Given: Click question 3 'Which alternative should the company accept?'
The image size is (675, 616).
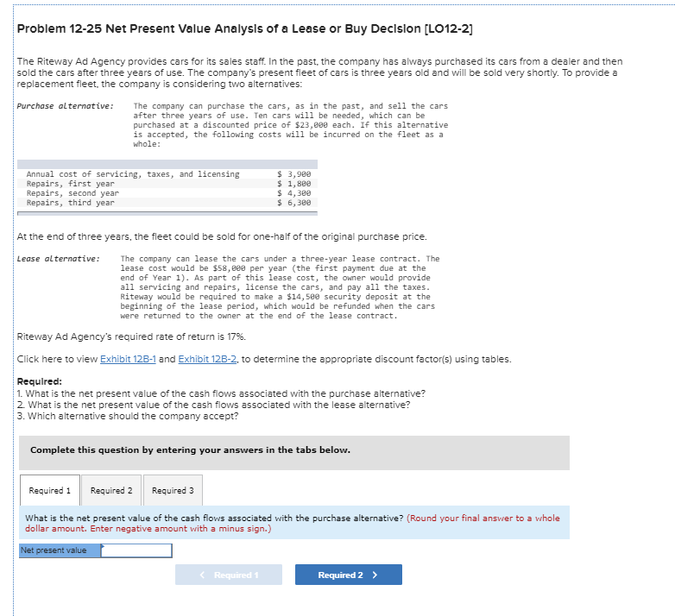Looking at the screenshot, I should coord(128,416).
